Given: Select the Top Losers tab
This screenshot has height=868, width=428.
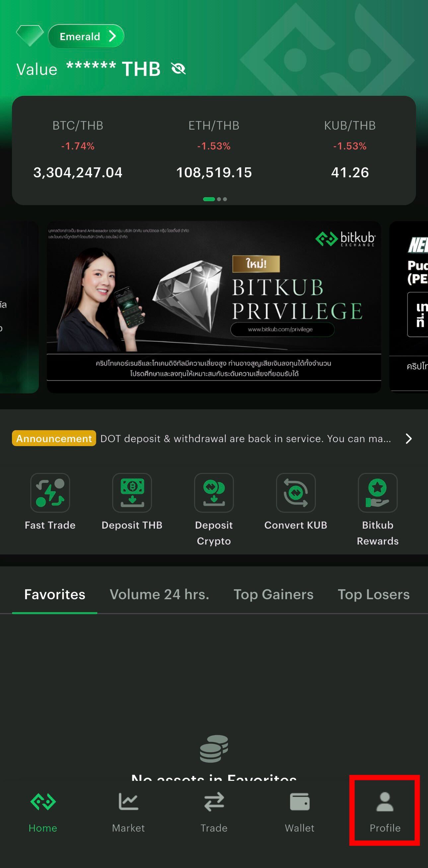Looking at the screenshot, I should coord(373,594).
